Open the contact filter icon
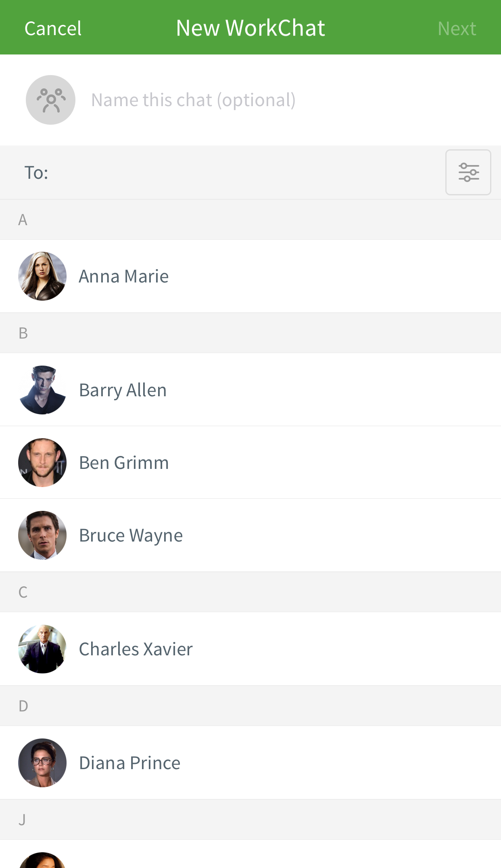This screenshot has height=868, width=501. coord(468,172)
